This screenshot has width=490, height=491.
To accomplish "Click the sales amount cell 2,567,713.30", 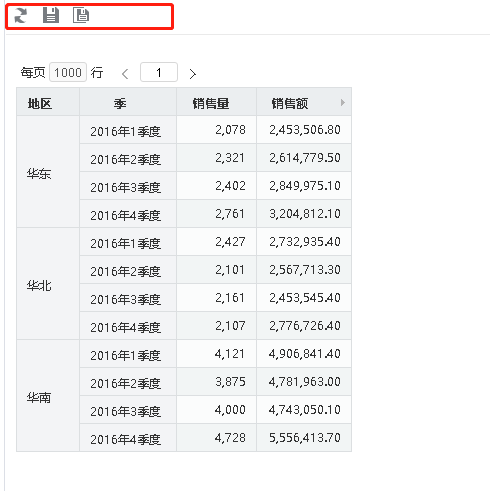I will pyautogui.click(x=304, y=270).
